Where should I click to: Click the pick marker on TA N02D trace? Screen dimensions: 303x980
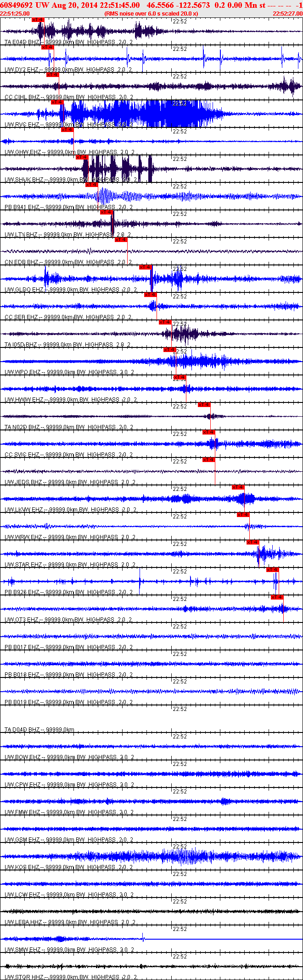tap(204, 405)
